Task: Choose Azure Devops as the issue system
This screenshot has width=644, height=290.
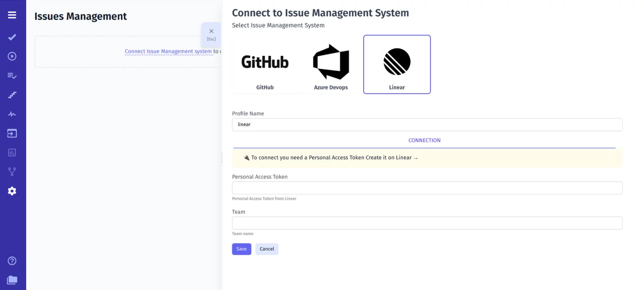Action: pyautogui.click(x=331, y=64)
